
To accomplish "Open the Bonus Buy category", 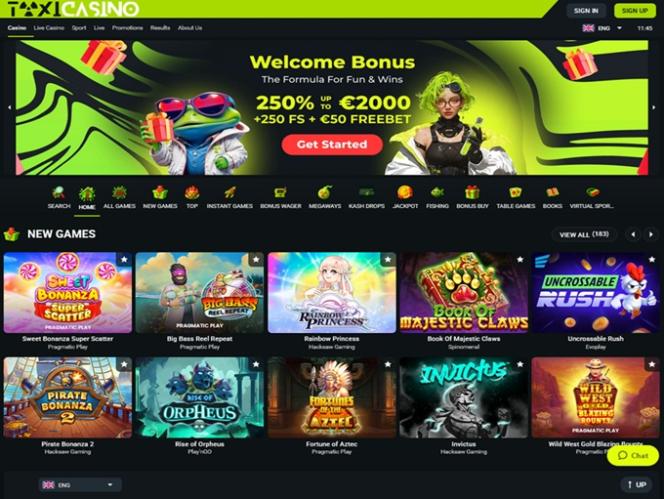I will [472, 197].
